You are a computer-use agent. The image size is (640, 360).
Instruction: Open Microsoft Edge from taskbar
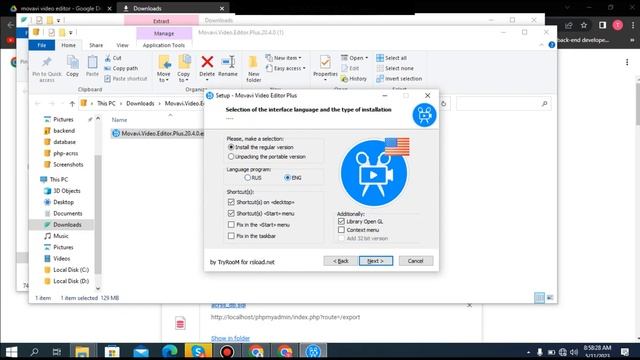pyautogui.click(x=169, y=351)
